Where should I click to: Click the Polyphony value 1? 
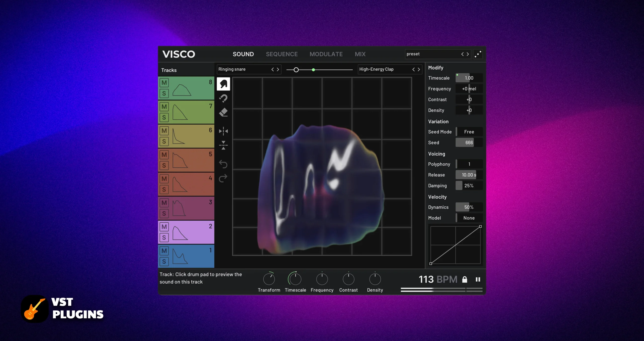469,164
